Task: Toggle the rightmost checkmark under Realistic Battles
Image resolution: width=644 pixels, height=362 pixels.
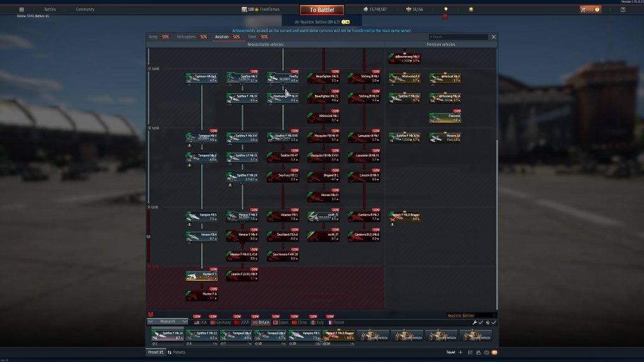Action: 494,322
